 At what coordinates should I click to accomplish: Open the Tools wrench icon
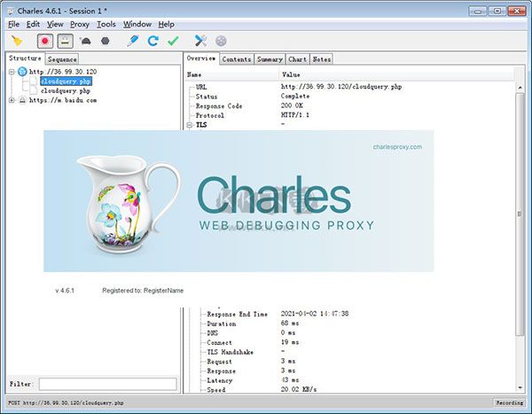click(200, 41)
